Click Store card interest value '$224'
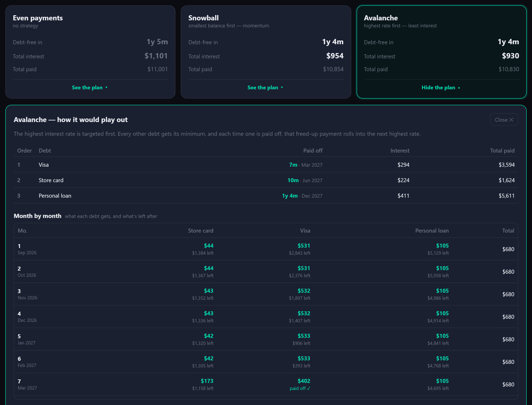 click(x=403, y=180)
